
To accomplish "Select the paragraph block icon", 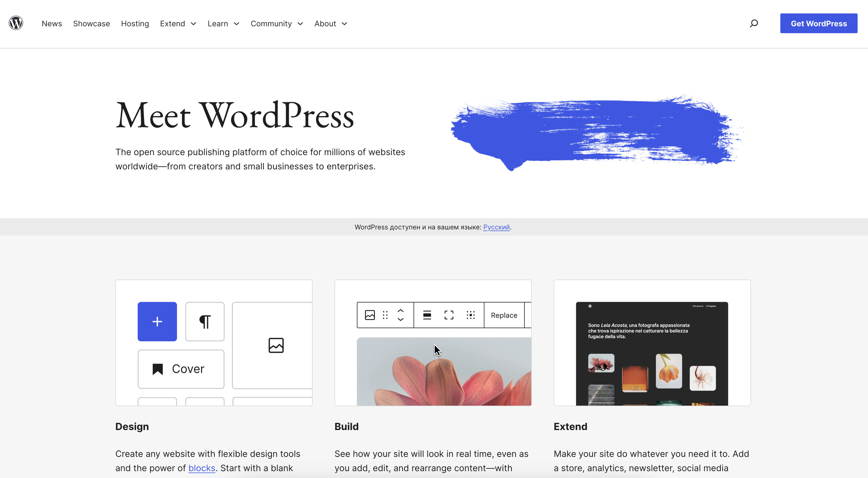I will click(x=204, y=321).
